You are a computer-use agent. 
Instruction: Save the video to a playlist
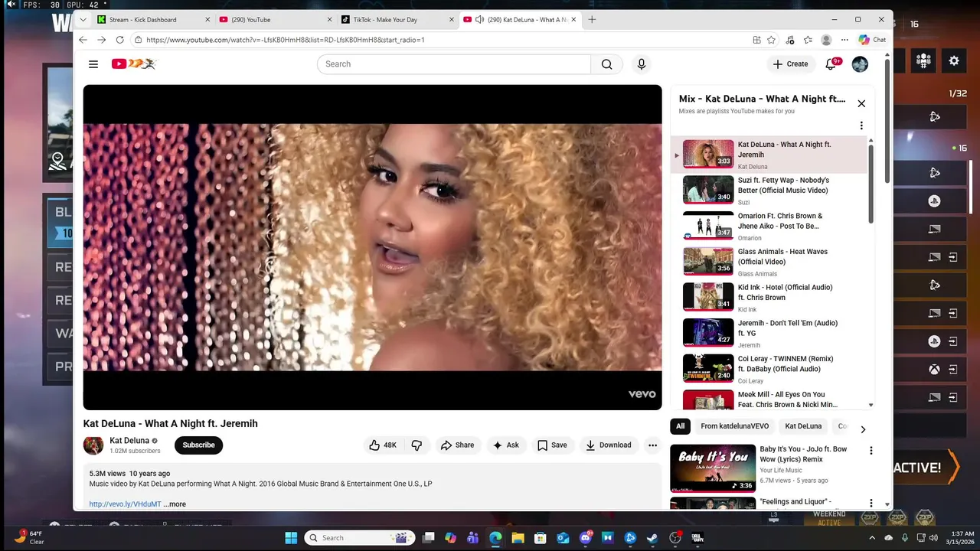552,445
